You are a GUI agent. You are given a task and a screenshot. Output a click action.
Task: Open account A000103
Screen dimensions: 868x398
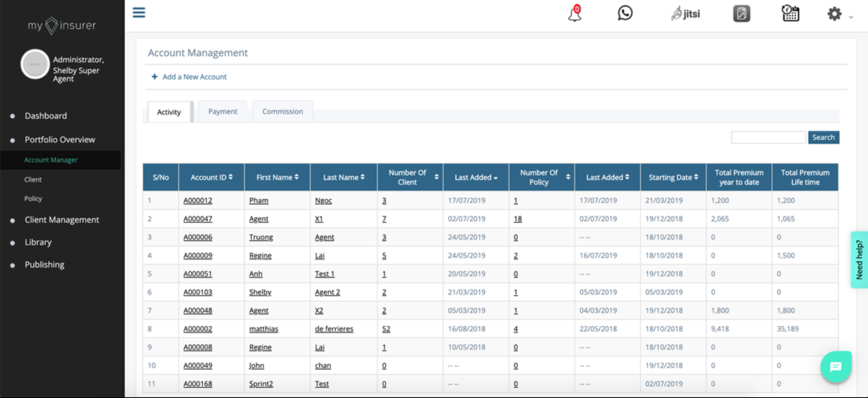(198, 292)
